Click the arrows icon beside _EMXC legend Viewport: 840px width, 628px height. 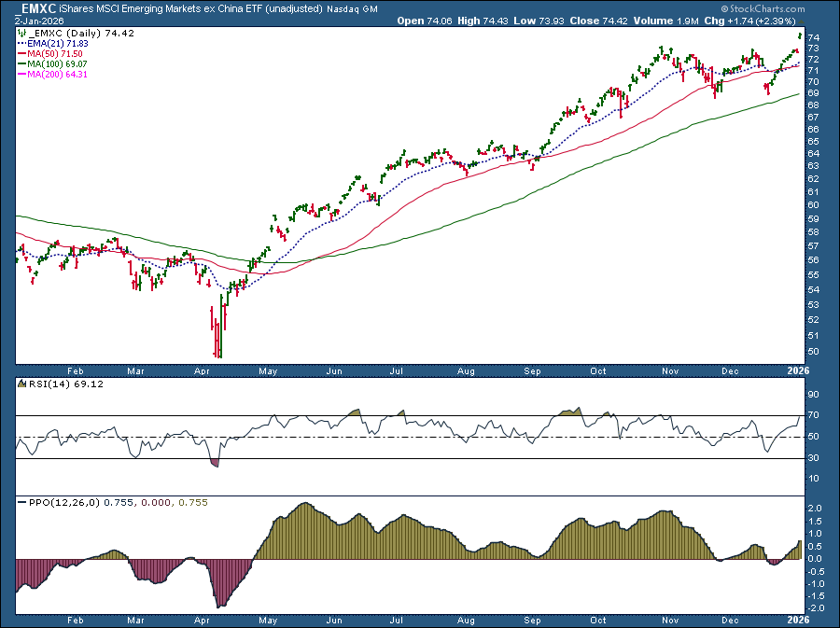click(21, 32)
